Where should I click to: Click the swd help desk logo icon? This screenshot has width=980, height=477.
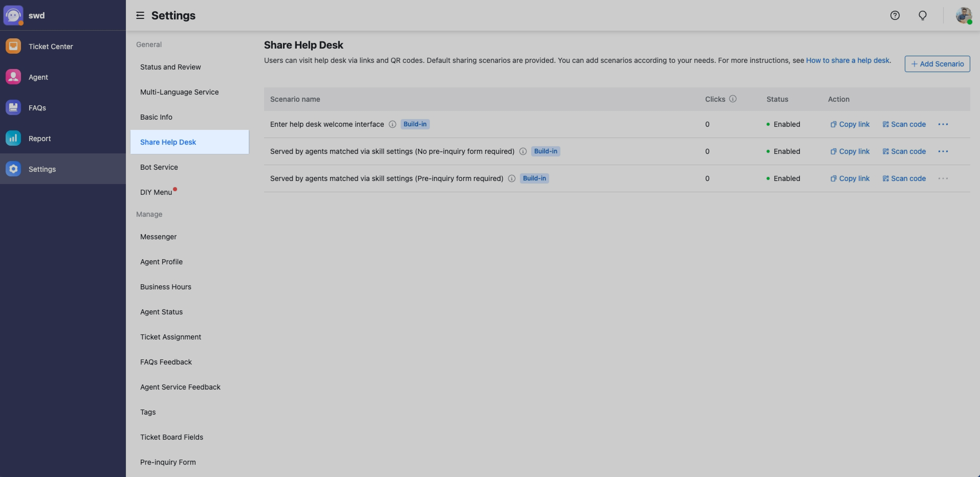coord(13,15)
